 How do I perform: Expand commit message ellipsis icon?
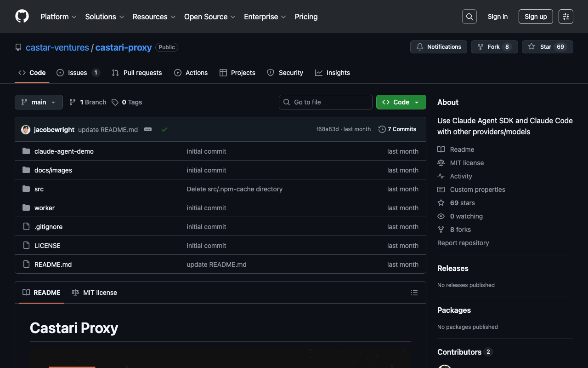148,130
